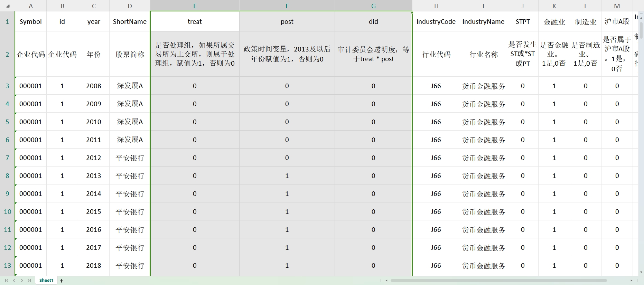This screenshot has width=644, height=285.
Task: Select column A header
Action: tap(31, 6)
